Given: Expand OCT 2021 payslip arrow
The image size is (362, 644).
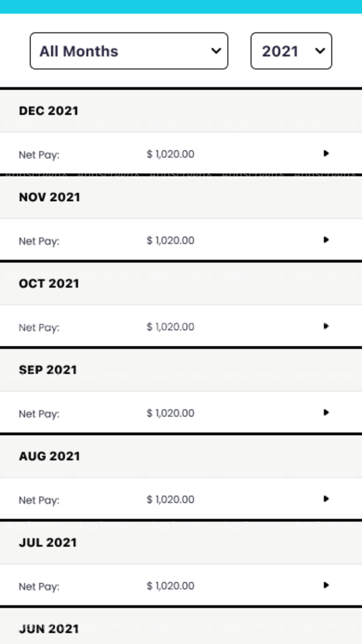Looking at the screenshot, I should (326, 326).
